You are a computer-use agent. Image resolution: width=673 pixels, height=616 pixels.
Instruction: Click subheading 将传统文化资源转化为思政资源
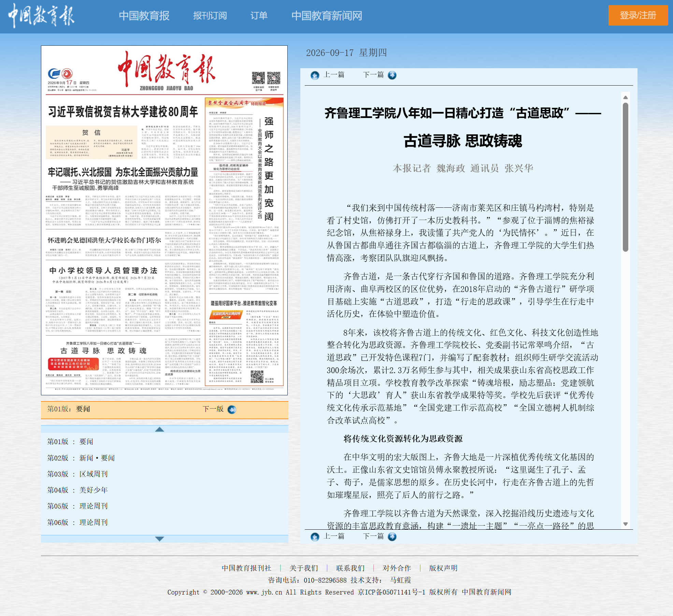pyautogui.click(x=403, y=439)
